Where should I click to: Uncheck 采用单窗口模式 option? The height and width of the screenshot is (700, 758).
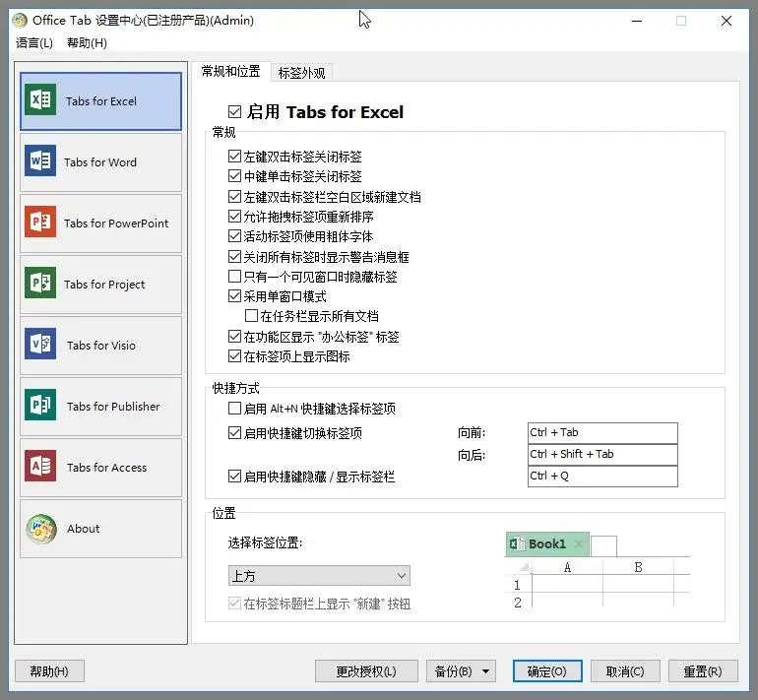234,296
